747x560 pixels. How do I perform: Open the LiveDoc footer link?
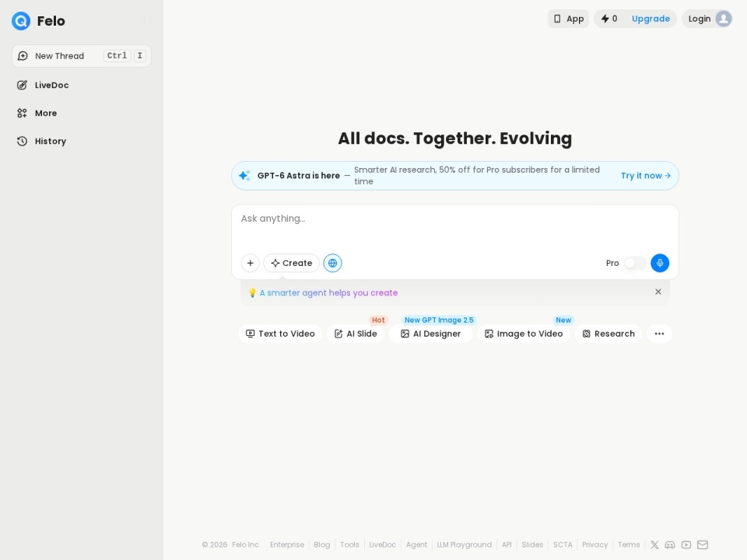coord(383,544)
